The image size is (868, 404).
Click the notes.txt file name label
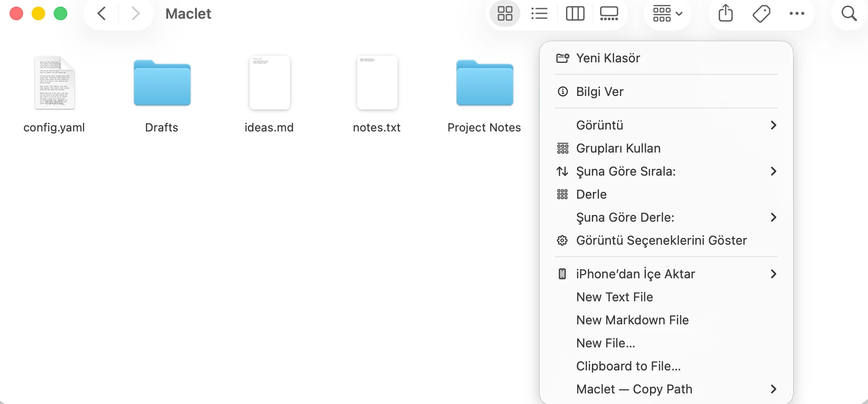tap(377, 128)
